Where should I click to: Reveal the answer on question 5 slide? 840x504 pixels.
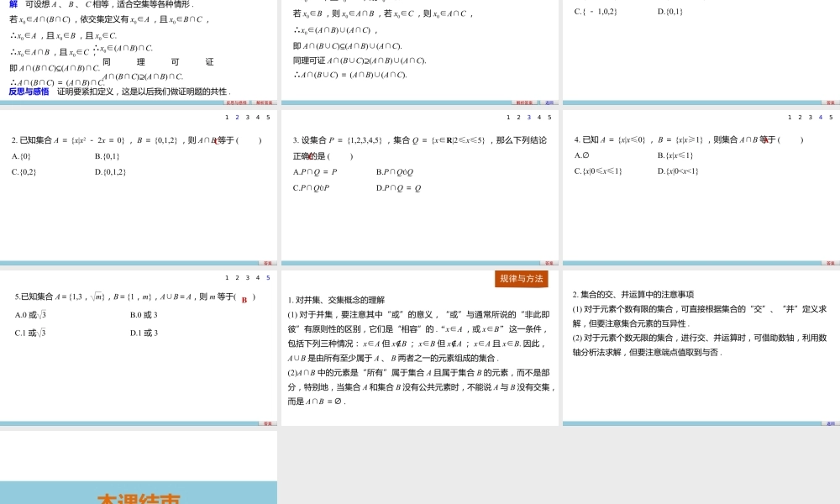[267, 424]
